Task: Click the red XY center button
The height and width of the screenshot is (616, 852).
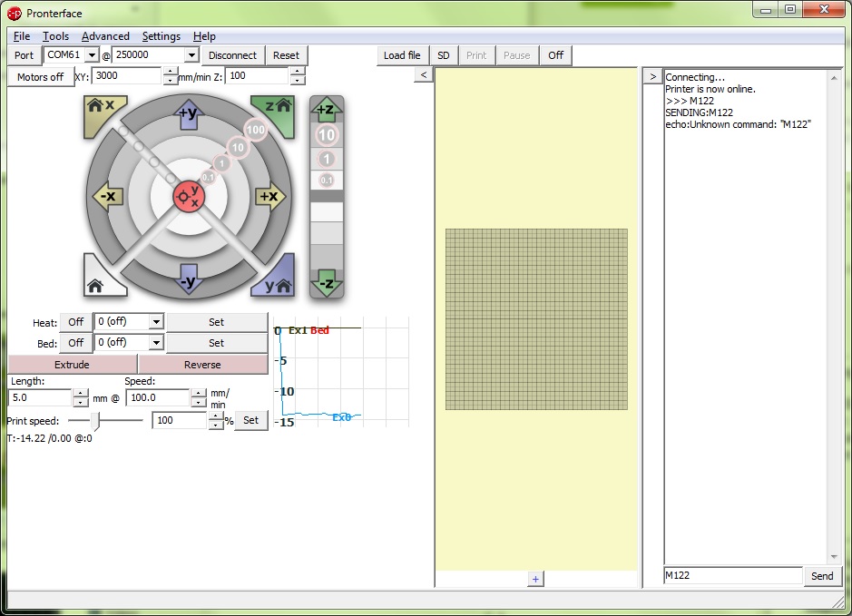Action: (189, 197)
